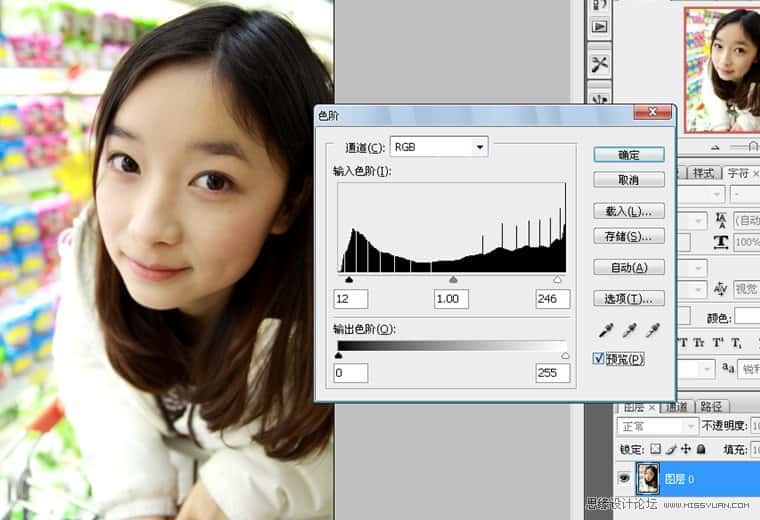
Task: Pick the white point eyedropper
Action: [x=652, y=330]
